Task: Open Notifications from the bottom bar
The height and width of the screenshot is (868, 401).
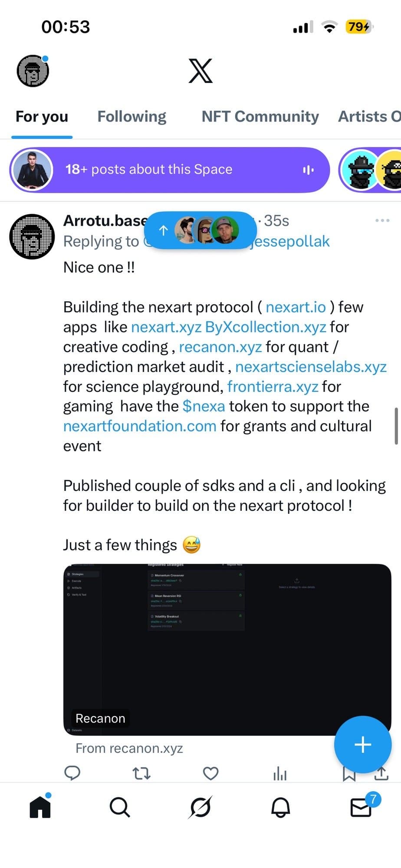Action: 281,807
